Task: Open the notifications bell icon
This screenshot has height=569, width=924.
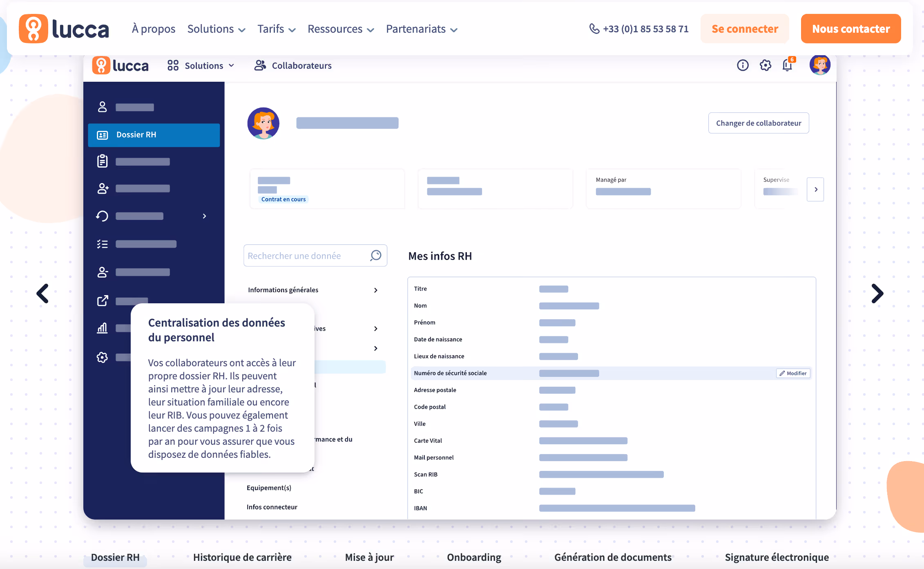Action: pyautogui.click(x=787, y=65)
